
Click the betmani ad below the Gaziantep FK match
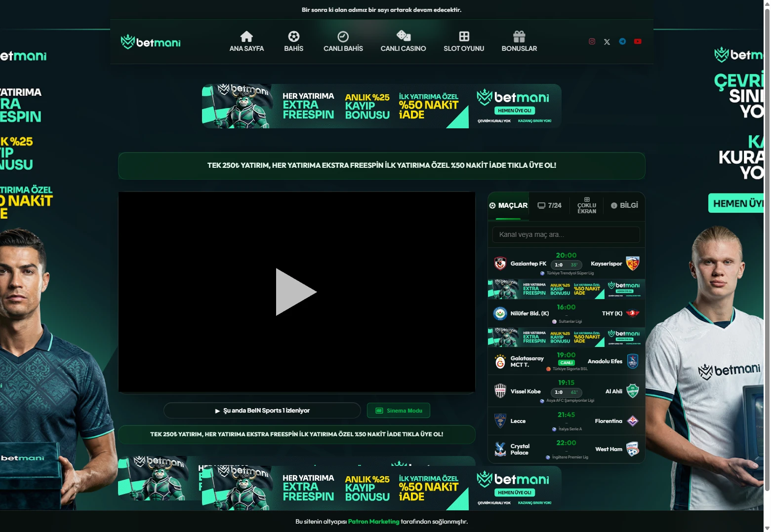[x=567, y=289]
